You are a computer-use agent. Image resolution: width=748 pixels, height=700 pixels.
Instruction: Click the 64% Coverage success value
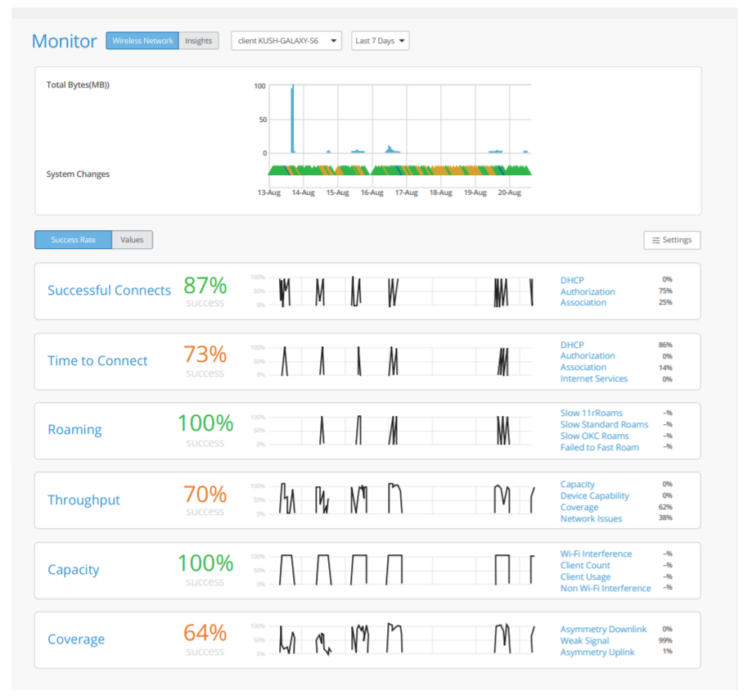click(x=205, y=633)
